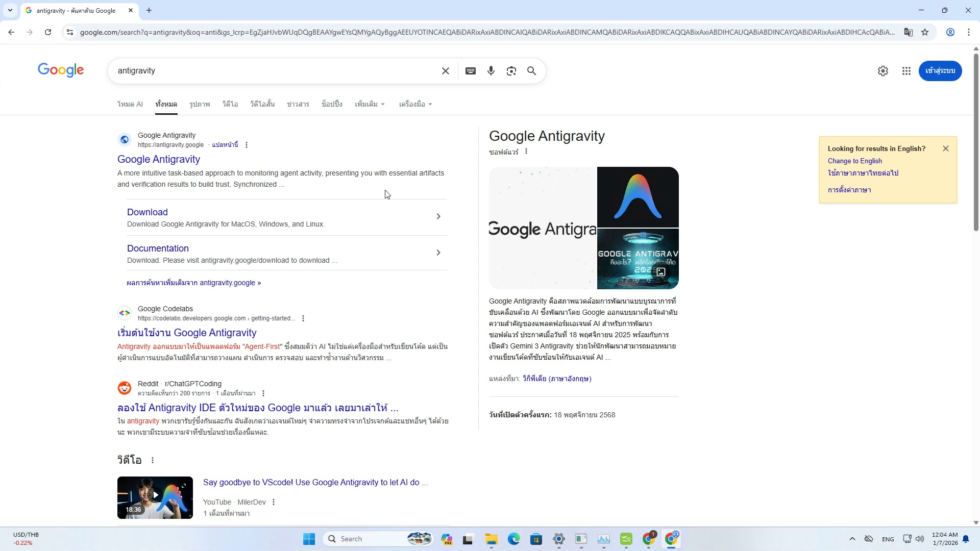Click the Windows Start button in taskbar

coord(309,539)
